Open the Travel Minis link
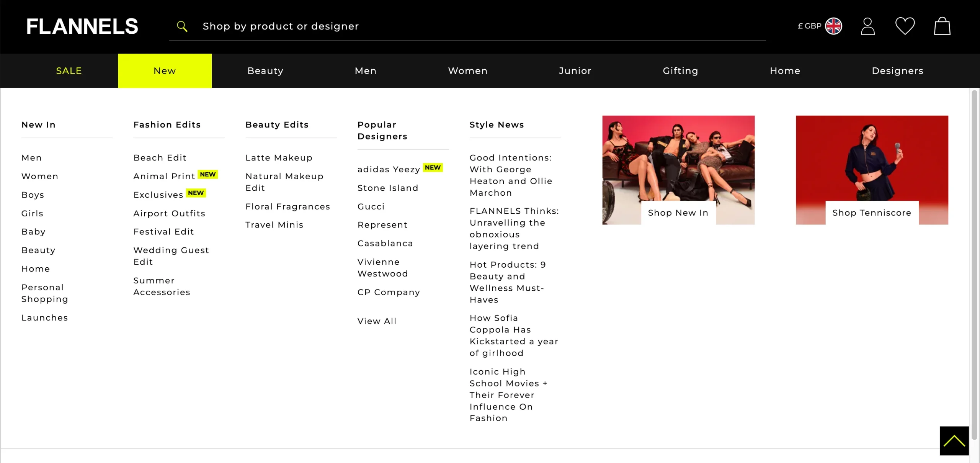 coord(274,225)
